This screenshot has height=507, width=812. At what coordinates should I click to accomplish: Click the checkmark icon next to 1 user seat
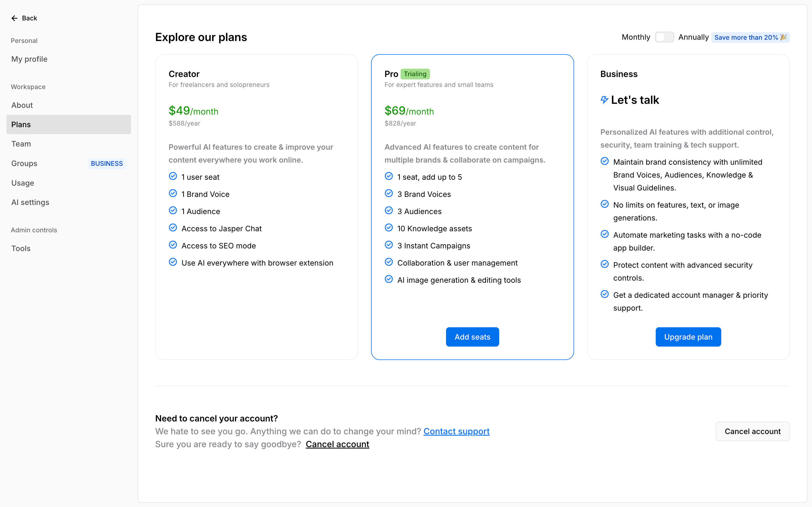(x=173, y=177)
